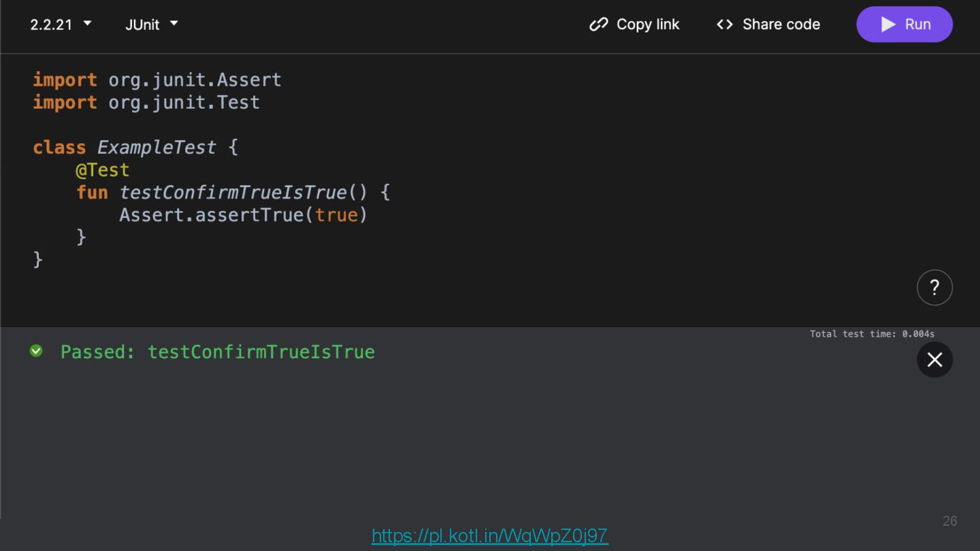Click the ExampleTest class name in the editor

click(x=156, y=147)
